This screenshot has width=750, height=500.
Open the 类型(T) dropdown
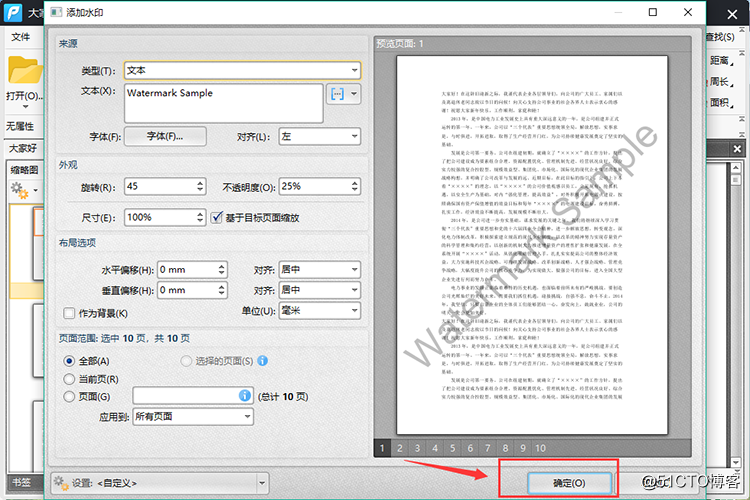coord(242,70)
